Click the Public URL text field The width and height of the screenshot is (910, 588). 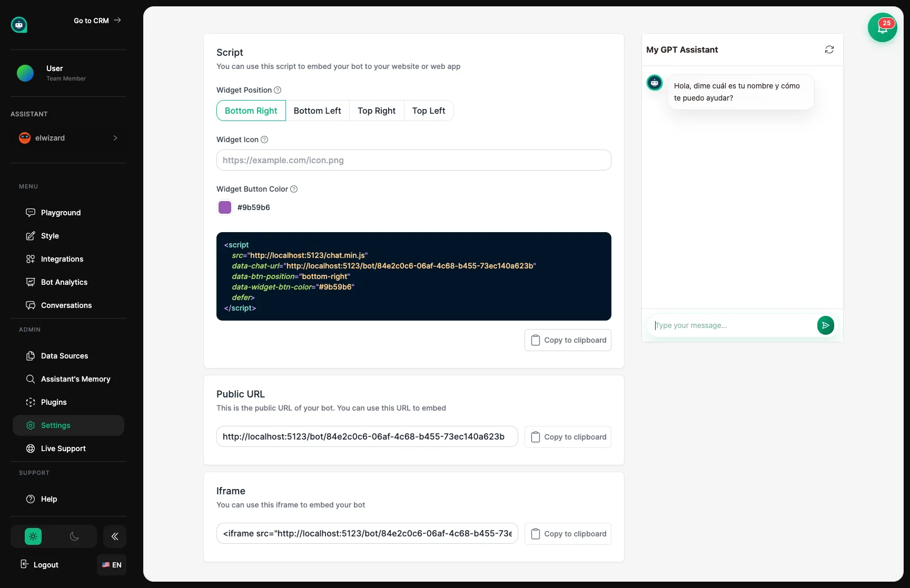[x=367, y=436]
